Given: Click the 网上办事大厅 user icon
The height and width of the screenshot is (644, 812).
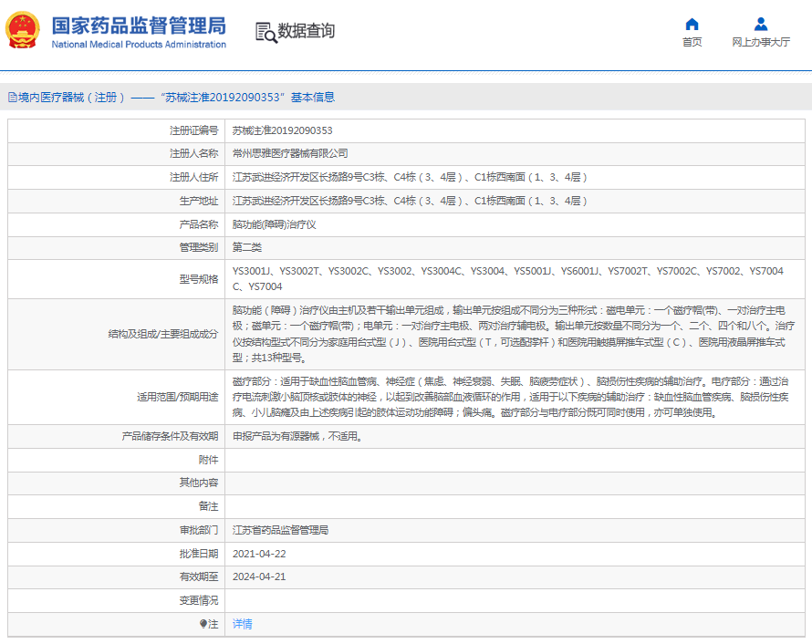Looking at the screenshot, I should (761, 25).
